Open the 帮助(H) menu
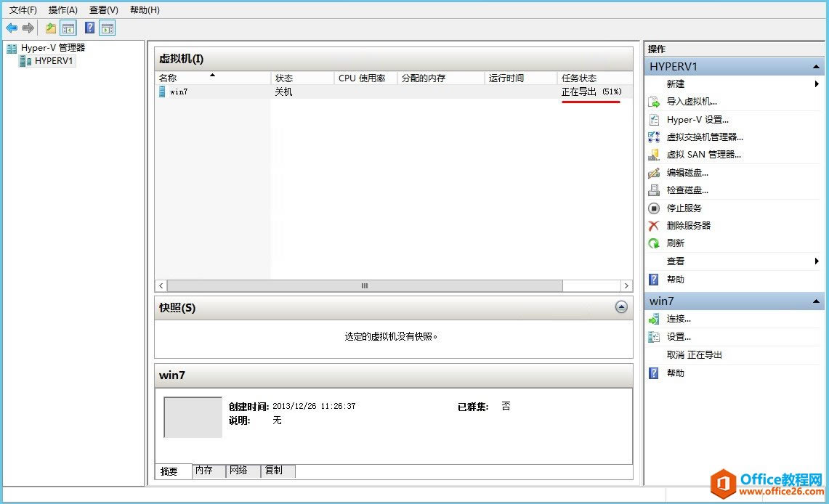 point(145,10)
